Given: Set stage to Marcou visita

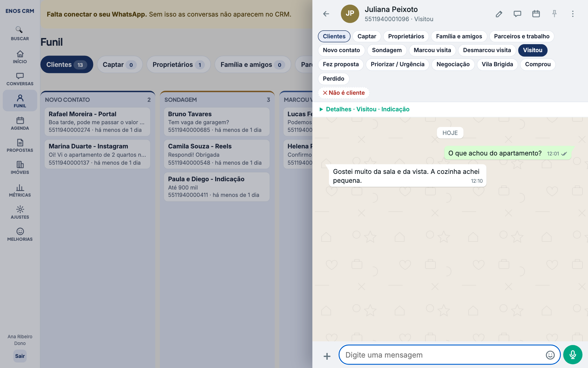Looking at the screenshot, I should 432,50.
